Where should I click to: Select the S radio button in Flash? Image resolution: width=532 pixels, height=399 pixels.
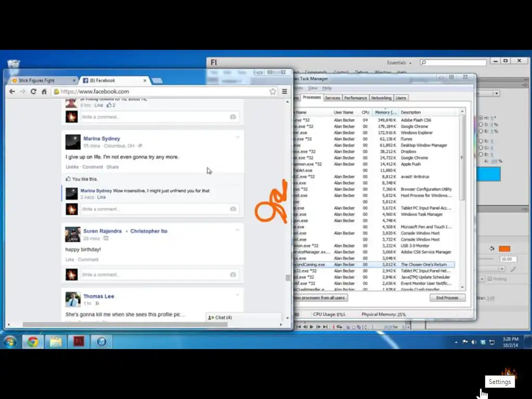click(x=481, y=125)
